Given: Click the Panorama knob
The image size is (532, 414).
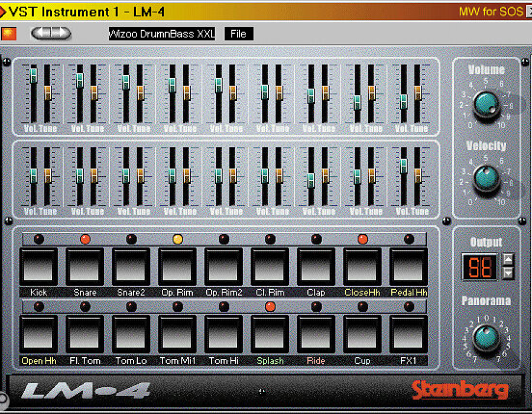Looking at the screenshot, I should 486,338.
